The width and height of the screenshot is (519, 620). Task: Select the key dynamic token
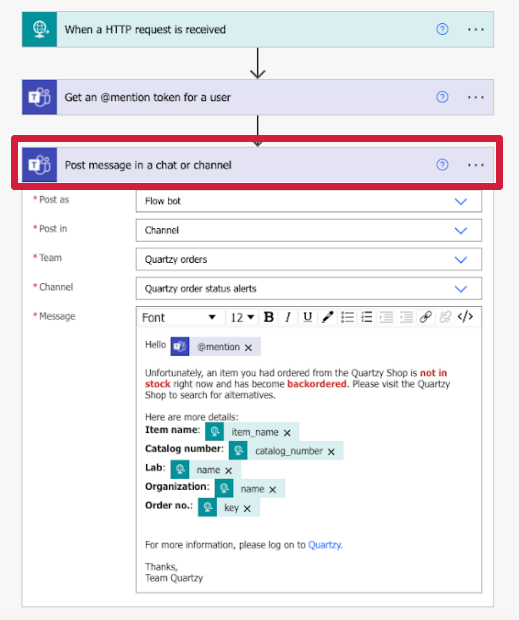pyautogui.click(x=229, y=507)
